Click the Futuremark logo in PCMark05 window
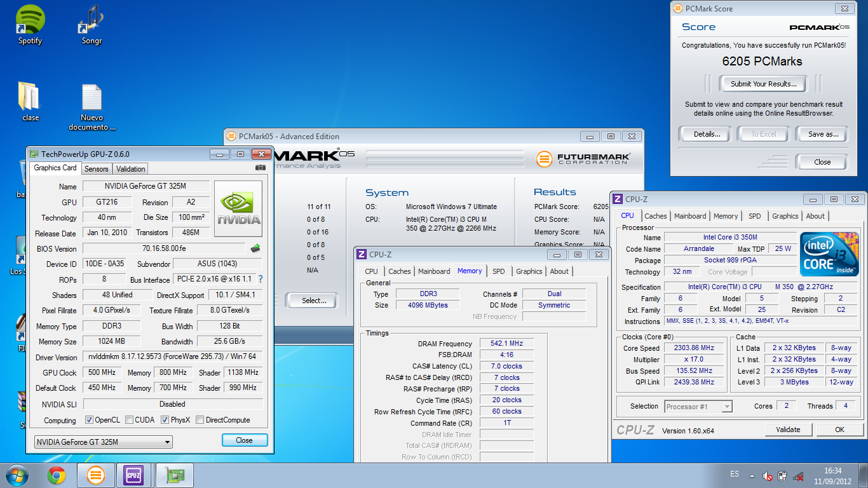The height and width of the screenshot is (488, 868). tap(583, 158)
